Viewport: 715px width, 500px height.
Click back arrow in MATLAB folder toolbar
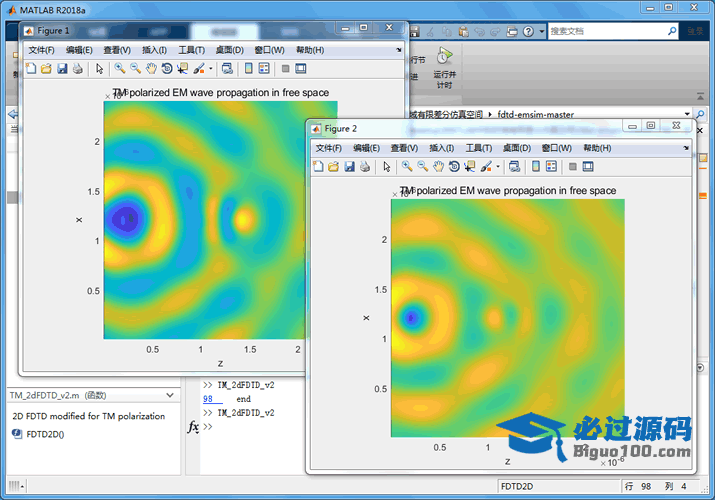(13, 114)
